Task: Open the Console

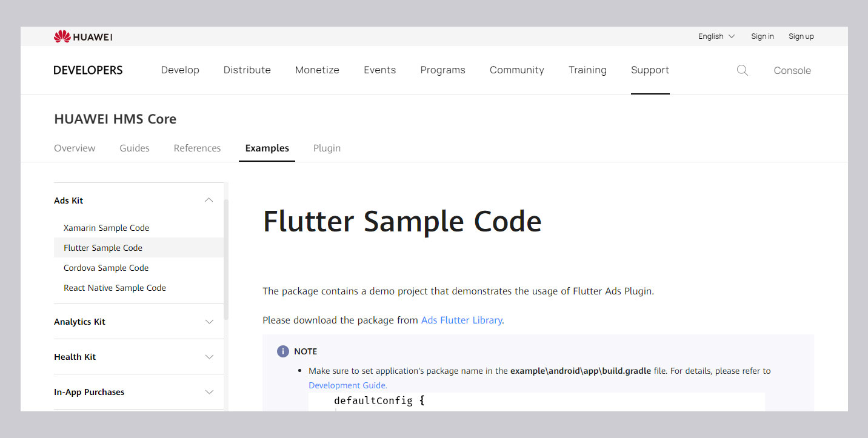Action: (792, 70)
